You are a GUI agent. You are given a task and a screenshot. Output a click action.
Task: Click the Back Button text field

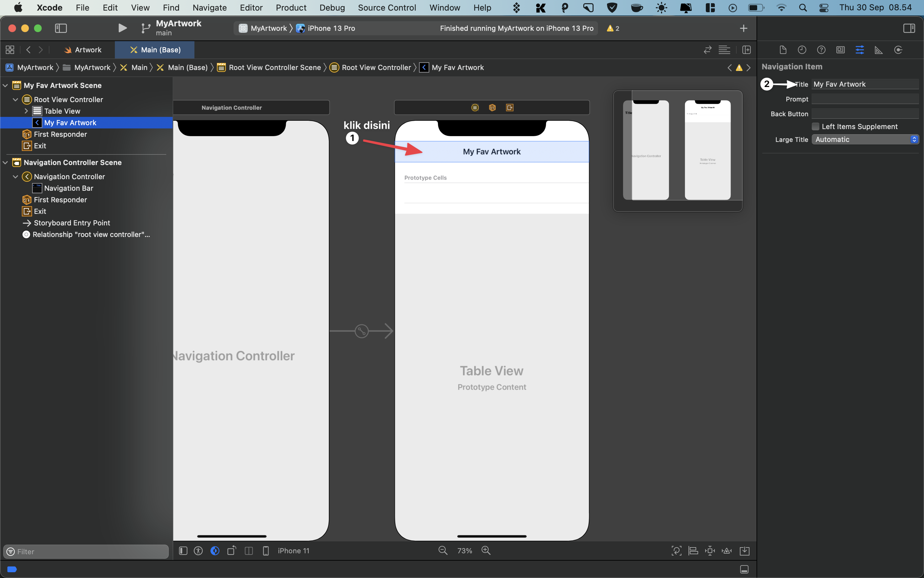[x=865, y=114]
